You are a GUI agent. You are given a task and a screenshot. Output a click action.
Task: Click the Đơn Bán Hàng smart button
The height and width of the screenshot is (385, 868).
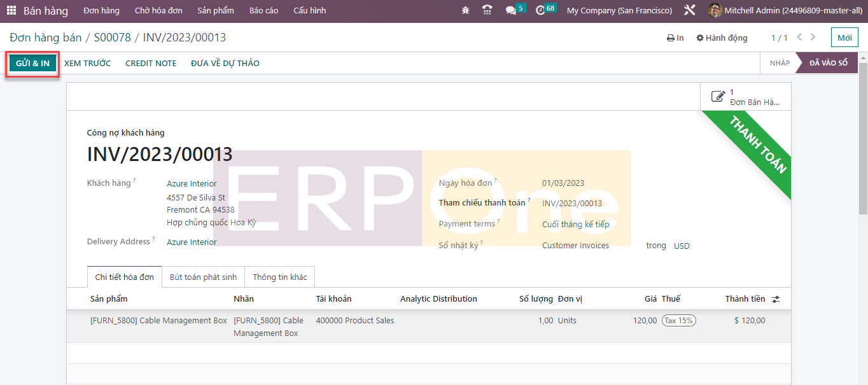point(746,97)
